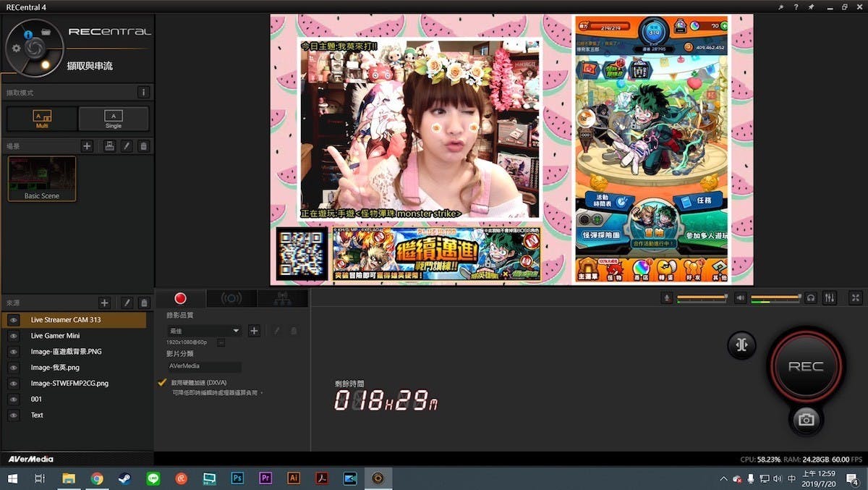
Task: Toggle visibility of Live Gamer Mini source
Action: pyautogui.click(x=13, y=336)
